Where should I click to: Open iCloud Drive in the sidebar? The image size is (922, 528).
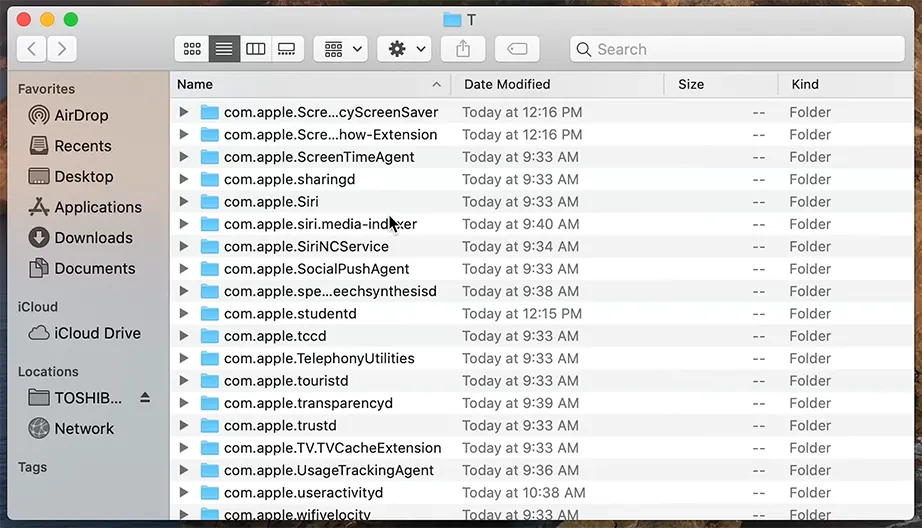[x=85, y=333]
